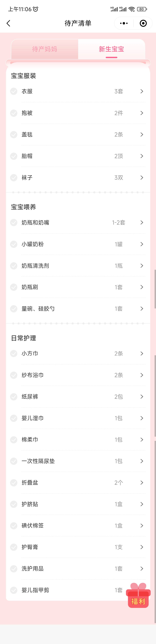Tap the mini program close circle icon
The image size is (156, 644).
pos(143,23)
